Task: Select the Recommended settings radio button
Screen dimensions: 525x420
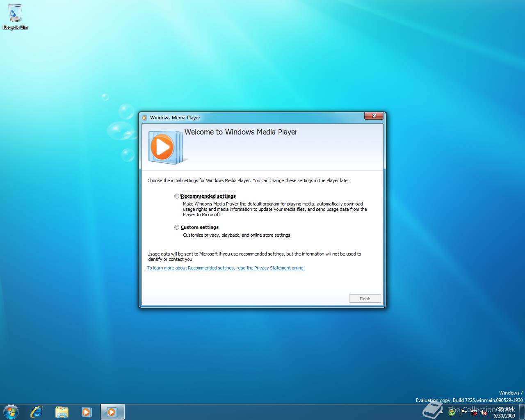Action: [177, 196]
